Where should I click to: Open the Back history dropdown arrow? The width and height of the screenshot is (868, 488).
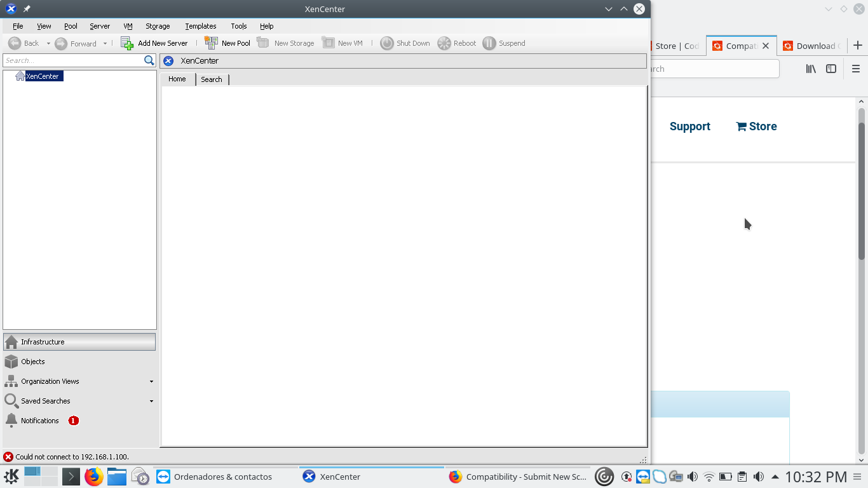tap(48, 43)
